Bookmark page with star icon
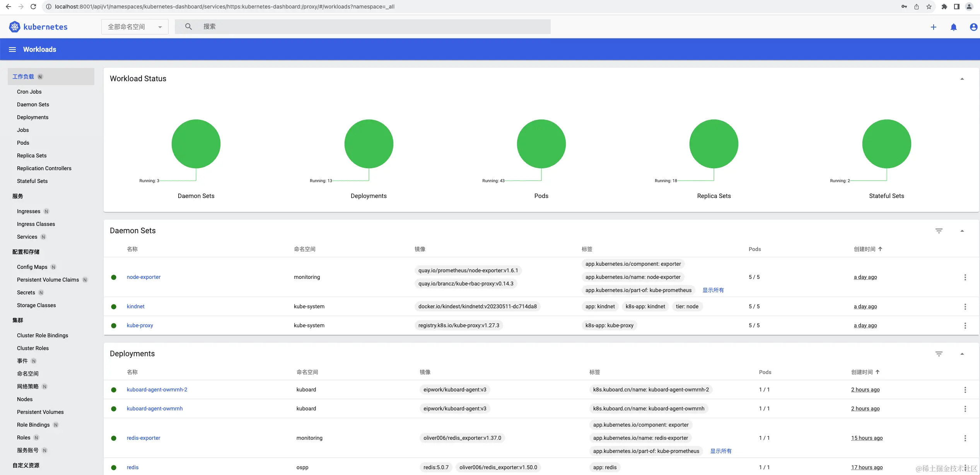Screen dimensions: 980x475 tap(929, 7)
